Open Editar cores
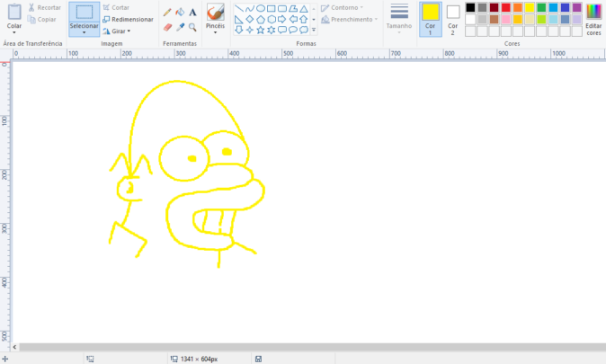Viewport: 606px width, 364px height. 593,18
